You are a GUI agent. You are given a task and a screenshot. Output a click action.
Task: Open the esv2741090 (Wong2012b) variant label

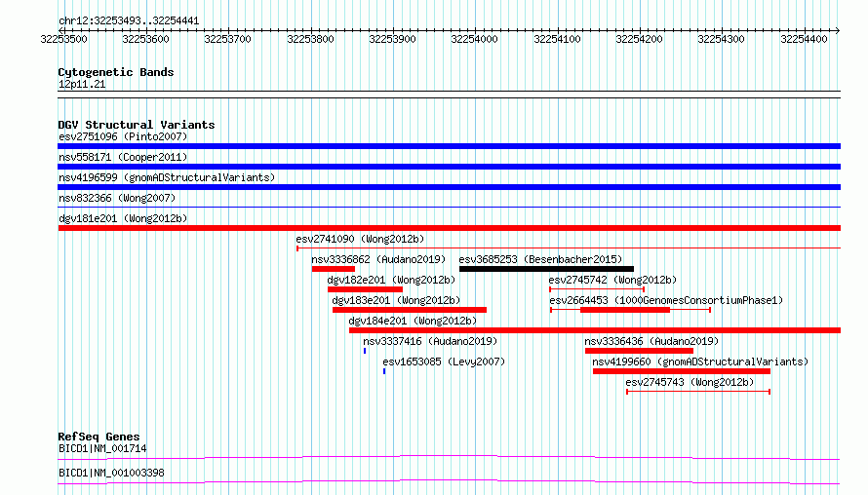click(360, 239)
